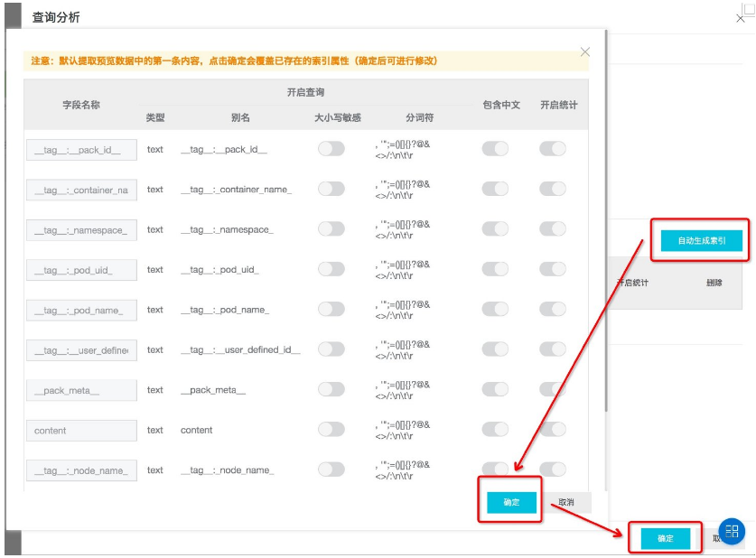This screenshot has height=558, width=756.
Task: Click the 自动生成索引 button
Action: 702,240
